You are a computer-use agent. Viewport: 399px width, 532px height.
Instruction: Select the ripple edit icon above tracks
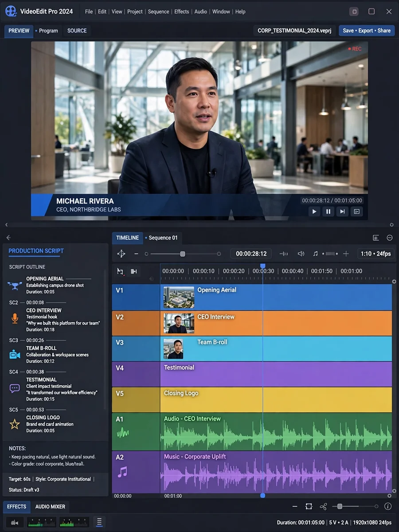pos(134,271)
